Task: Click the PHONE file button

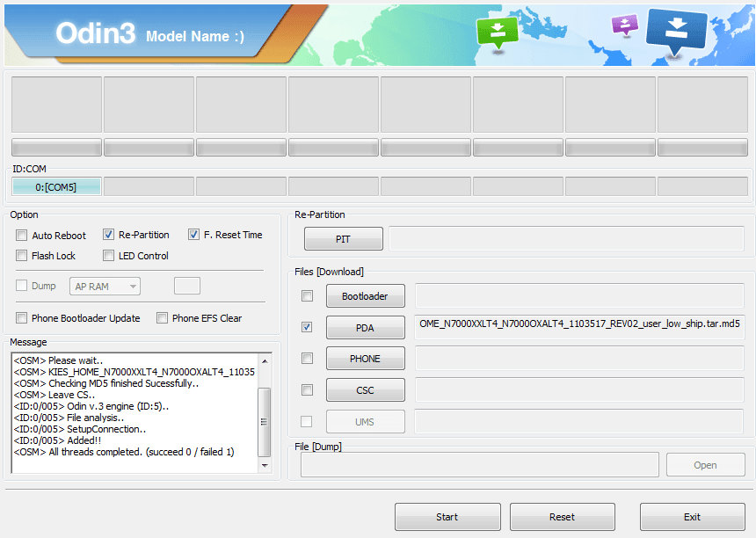Action: [366, 358]
